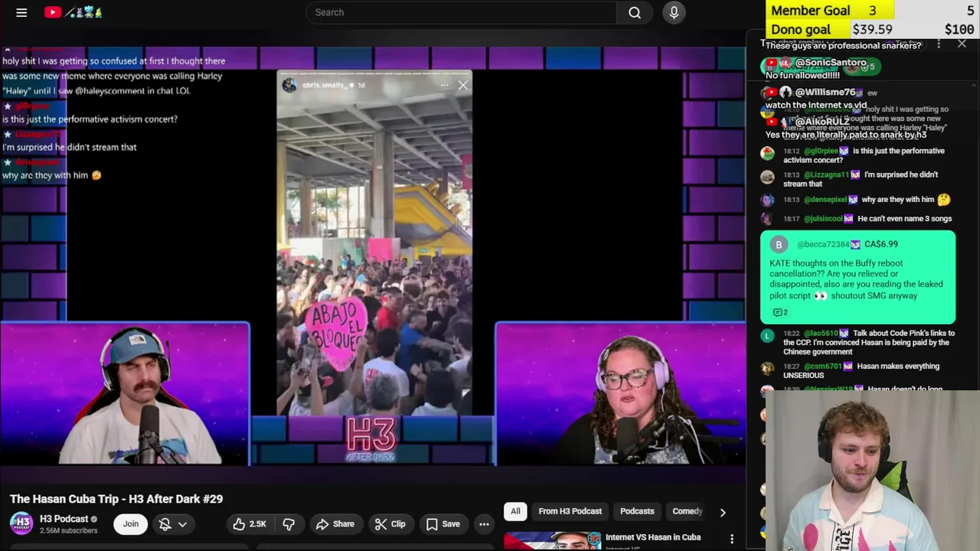This screenshot has height=551, width=980.
Task: Select the All filter chip
Action: (x=515, y=511)
